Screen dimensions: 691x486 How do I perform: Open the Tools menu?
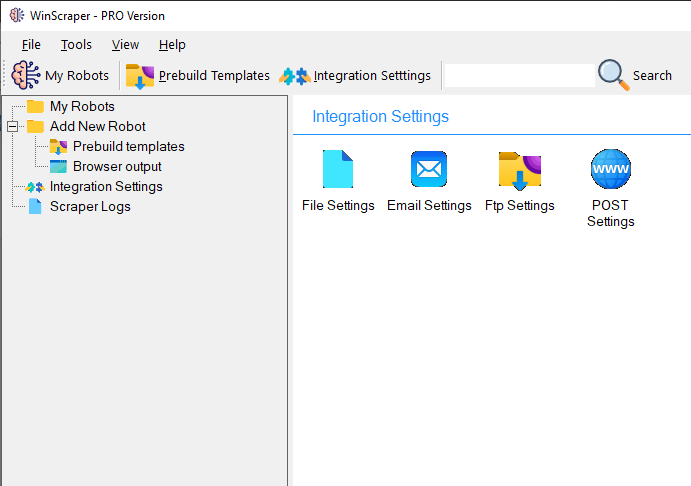coord(76,44)
